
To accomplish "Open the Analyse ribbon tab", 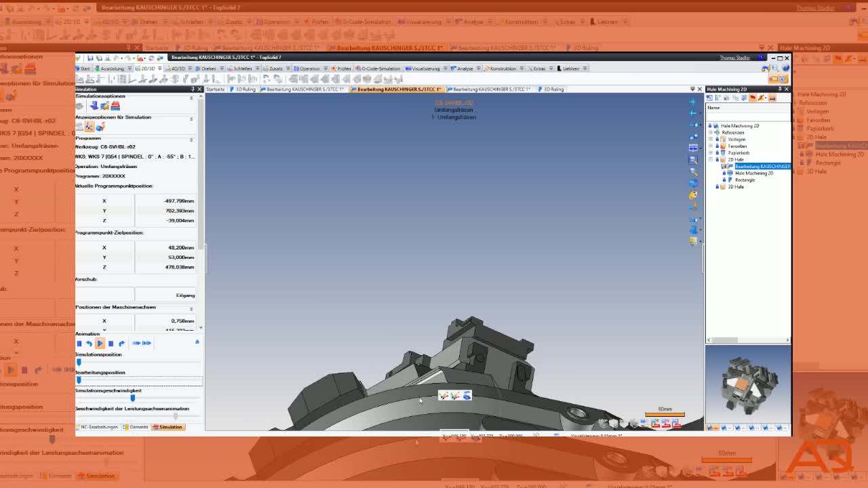I will coord(462,68).
